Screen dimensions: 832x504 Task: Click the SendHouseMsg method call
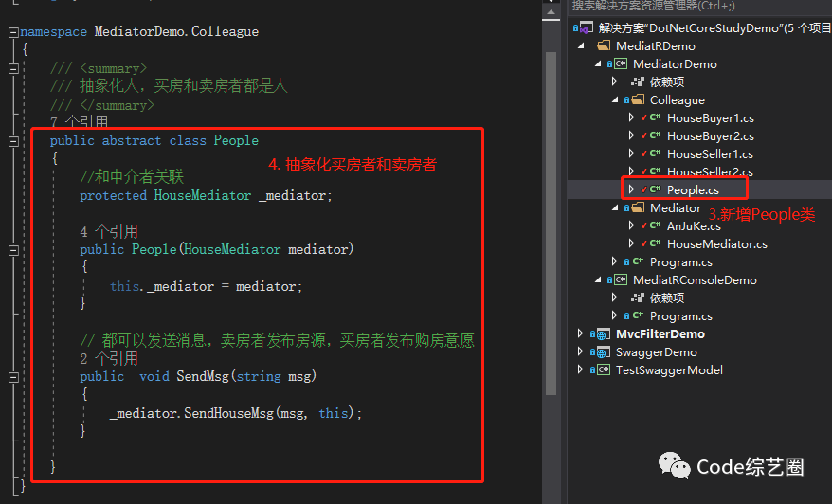[228, 413]
